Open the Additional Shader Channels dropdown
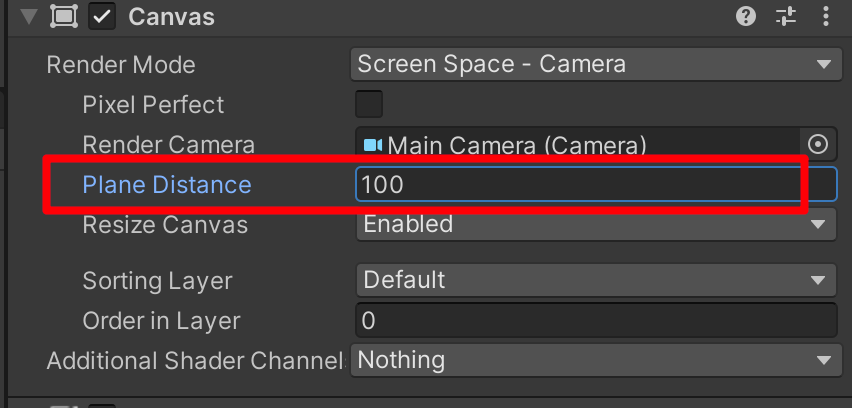Screen dimensions: 852x408 [x=596, y=360]
